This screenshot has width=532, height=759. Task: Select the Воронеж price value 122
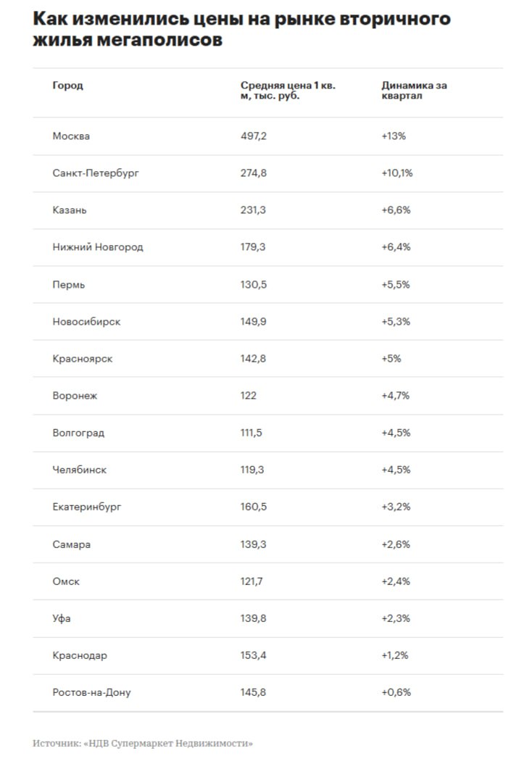tap(249, 396)
